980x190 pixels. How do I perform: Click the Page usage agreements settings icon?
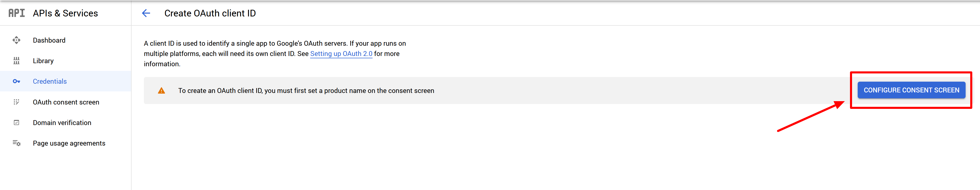16,143
